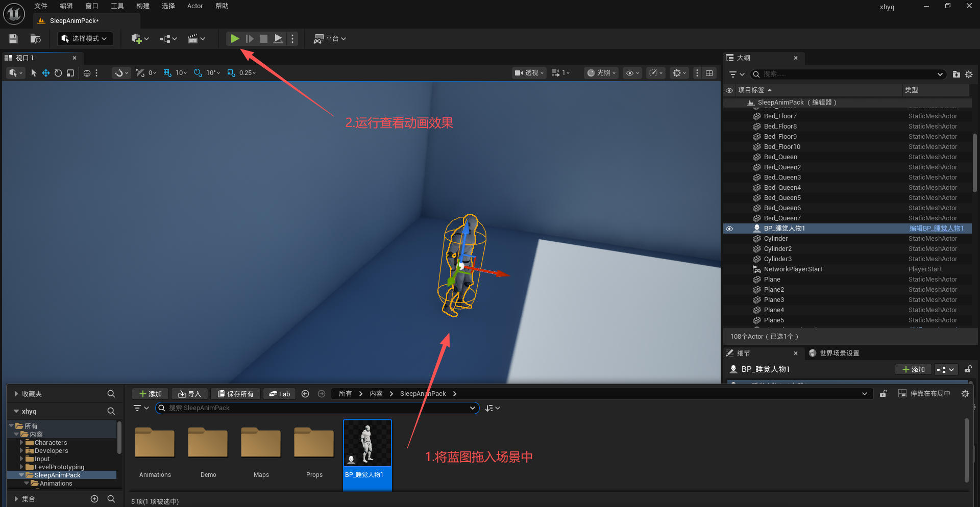Viewport: 980px width, 507px height.
Task: Activate the Translate move gizmo tool
Action: click(x=46, y=73)
